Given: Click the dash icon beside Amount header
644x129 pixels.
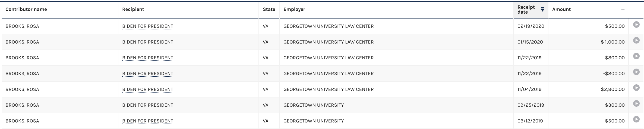Looking at the screenshot, I should pos(623,10).
